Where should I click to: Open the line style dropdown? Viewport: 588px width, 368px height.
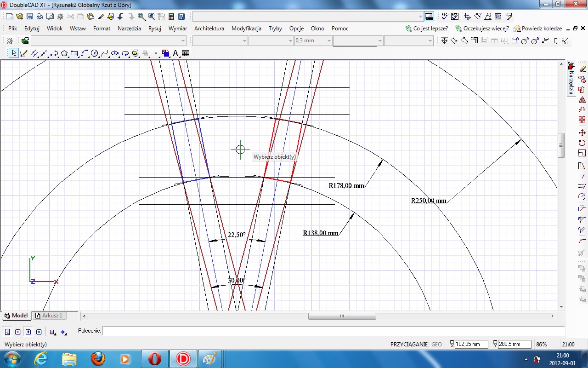click(379, 41)
